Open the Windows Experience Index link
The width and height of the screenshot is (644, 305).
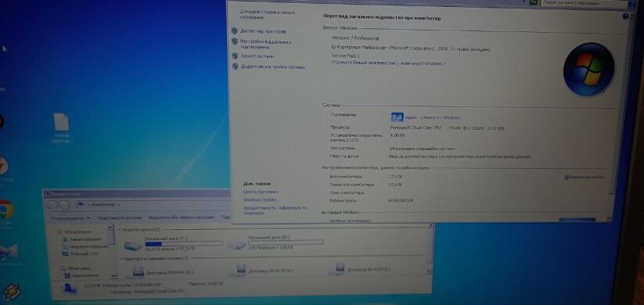tap(433, 117)
